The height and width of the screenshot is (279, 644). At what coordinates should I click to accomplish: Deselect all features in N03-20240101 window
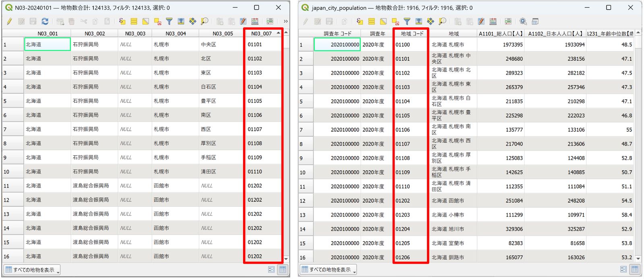[157, 21]
